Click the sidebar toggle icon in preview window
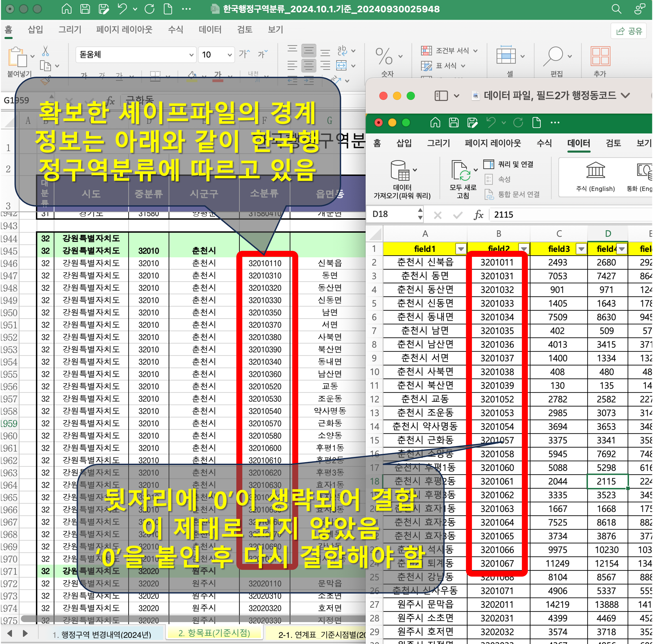Image resolution: width=653 pixels, height=644 pixels. 441,96
